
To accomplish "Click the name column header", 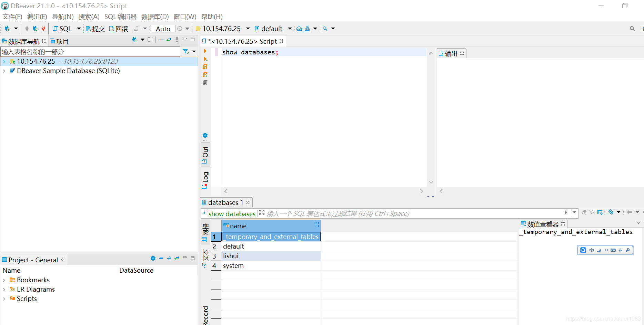I will coord(271,226).
